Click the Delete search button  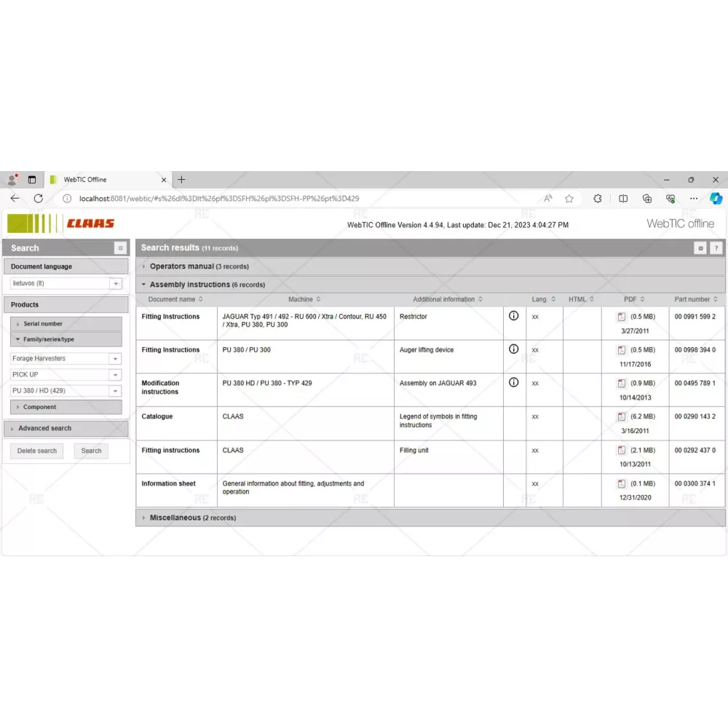click(37, 451)
